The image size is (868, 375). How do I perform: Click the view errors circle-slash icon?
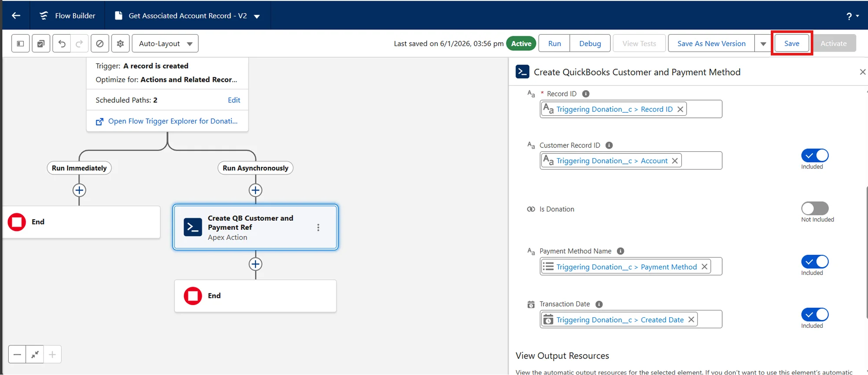tap(100, 43)
